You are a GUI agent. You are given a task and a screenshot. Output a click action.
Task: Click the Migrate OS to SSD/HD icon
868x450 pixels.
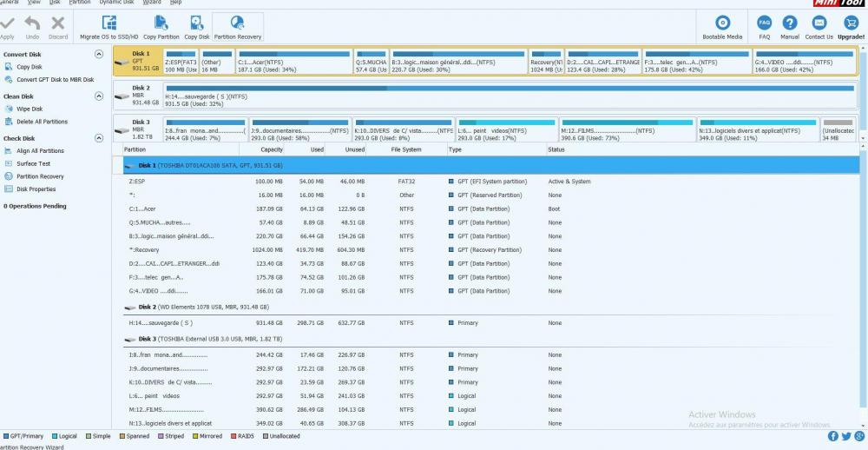108,23
